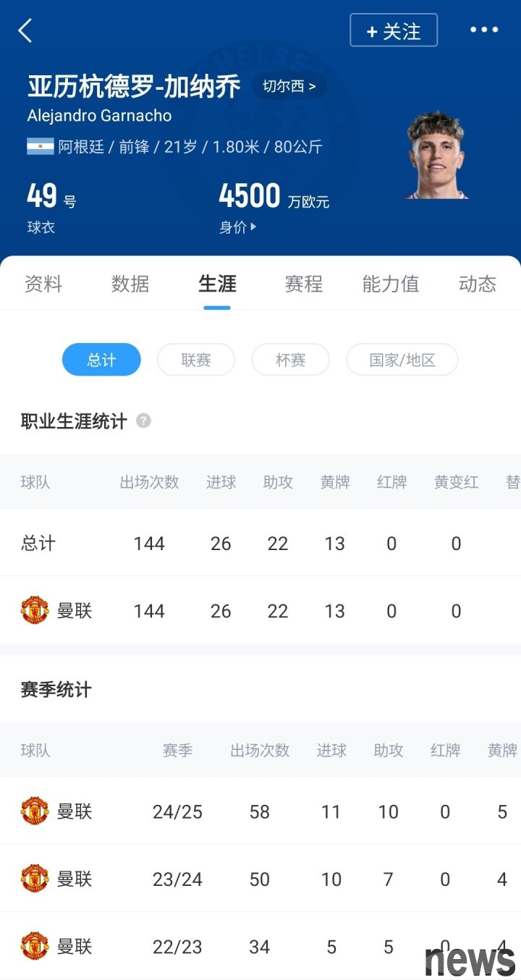
Task: Open the three-dot more options menu
Action: (x=484, y=30)
